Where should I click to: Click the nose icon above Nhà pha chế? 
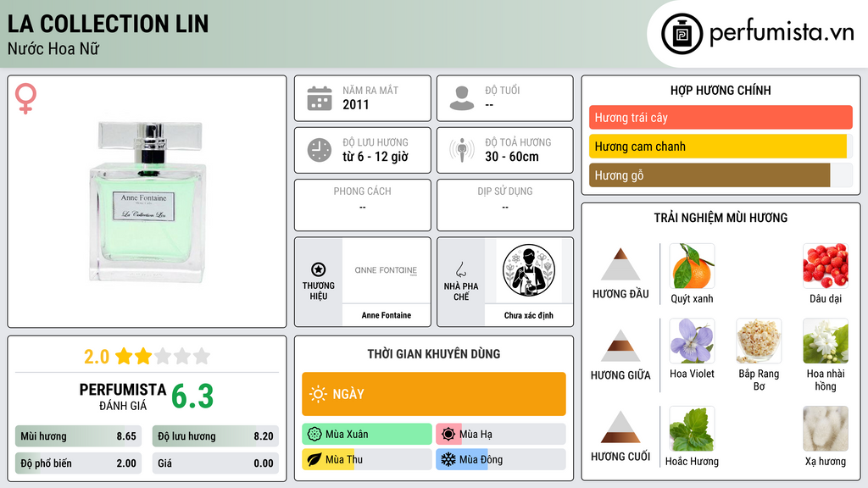[x=460, y=269]
